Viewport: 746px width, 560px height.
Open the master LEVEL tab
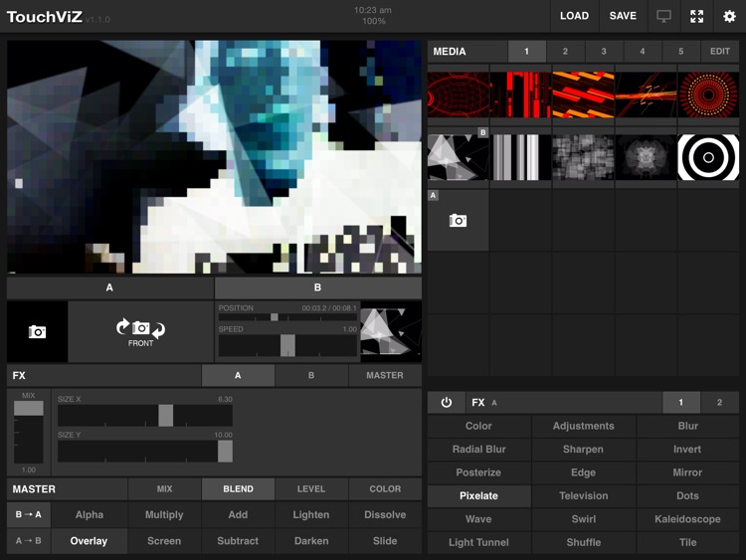pos(311,489)
